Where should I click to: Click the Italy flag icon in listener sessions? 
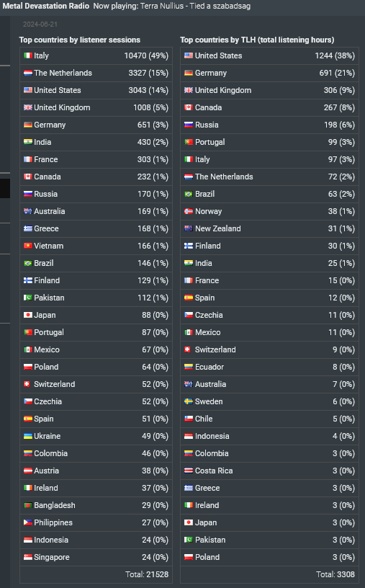coord(28,55)
